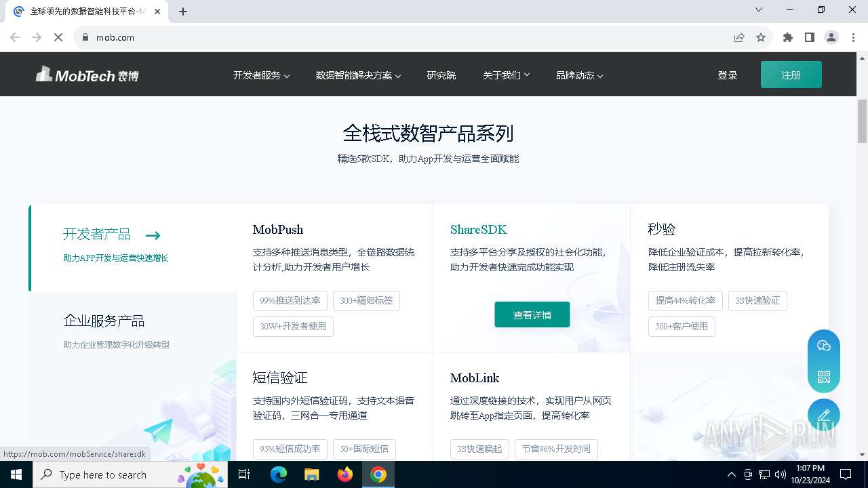The image size is (868, 488).
Task: Click the arrow next to 开发者产品
Action: click(x=153, y=235)
